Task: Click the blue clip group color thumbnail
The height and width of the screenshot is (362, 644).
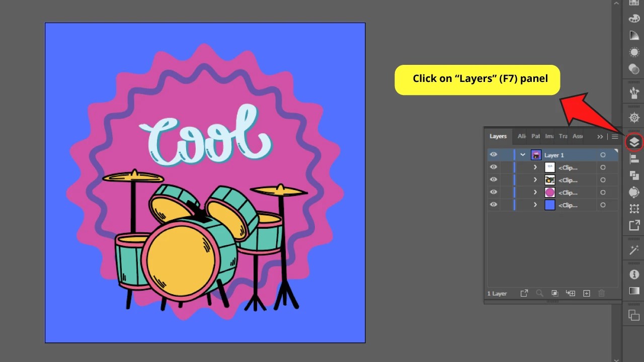Action: (x=549, y=205)
